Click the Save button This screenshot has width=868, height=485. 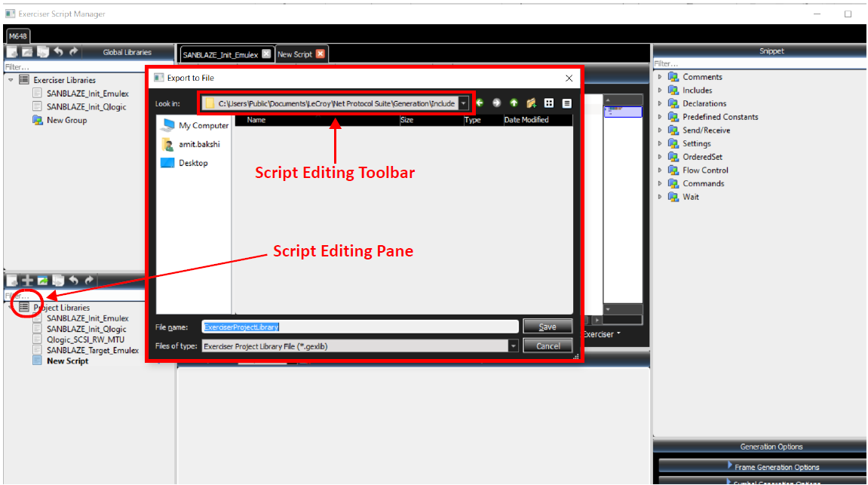click(x=547, y=327)
